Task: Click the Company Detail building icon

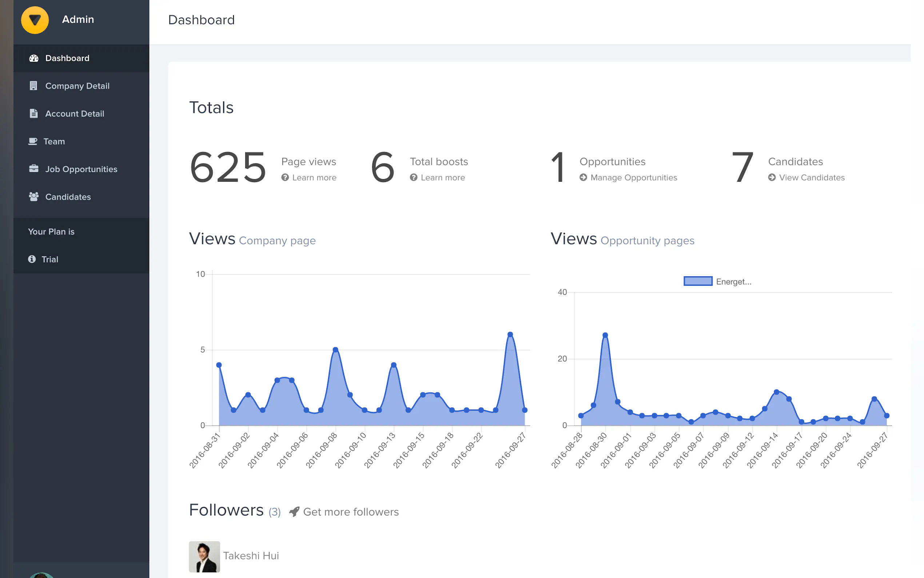Action: pos(33,86)
